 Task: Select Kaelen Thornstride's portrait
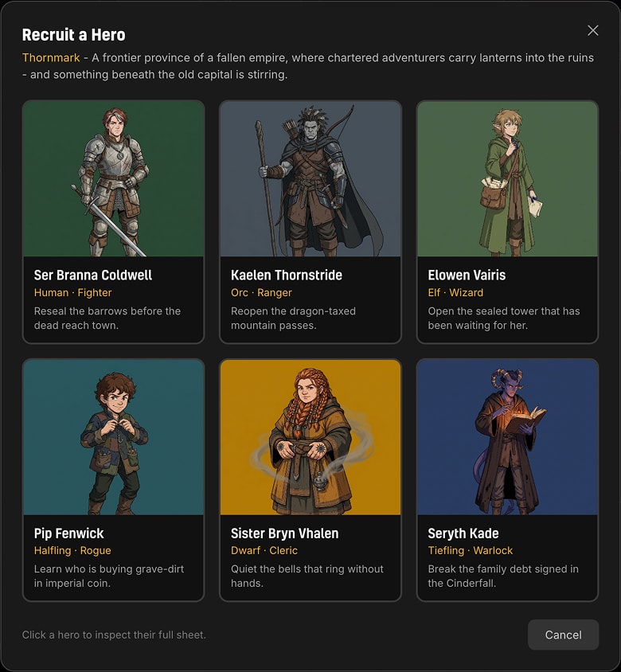coord(310,178)
